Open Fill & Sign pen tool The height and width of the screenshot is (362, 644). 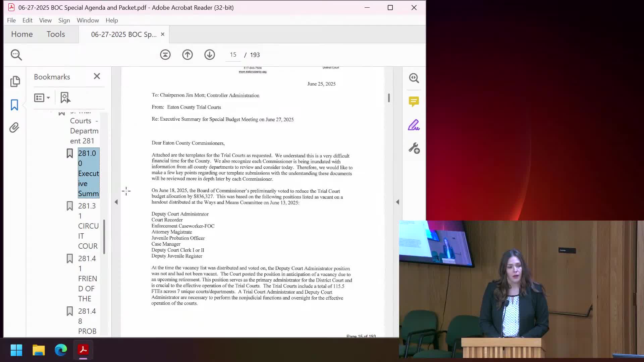tap(414, 125)
